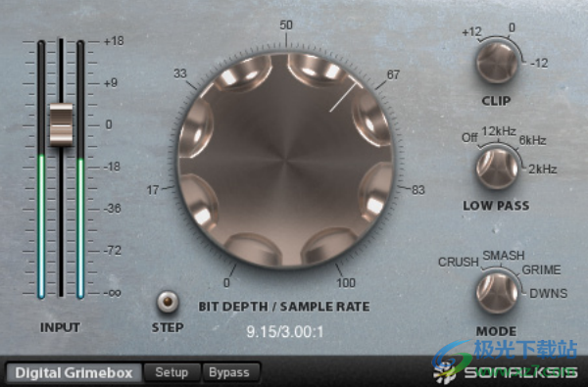Click the Digital Grimebox title button
588x387 pixels.
[73, 372]
